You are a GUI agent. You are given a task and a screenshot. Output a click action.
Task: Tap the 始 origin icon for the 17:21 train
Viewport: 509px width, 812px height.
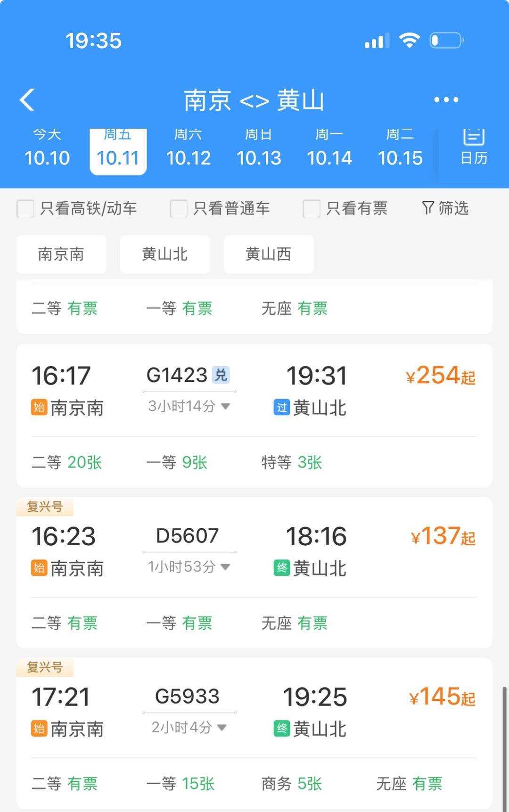pyautogui.click(x=39, y=729)
